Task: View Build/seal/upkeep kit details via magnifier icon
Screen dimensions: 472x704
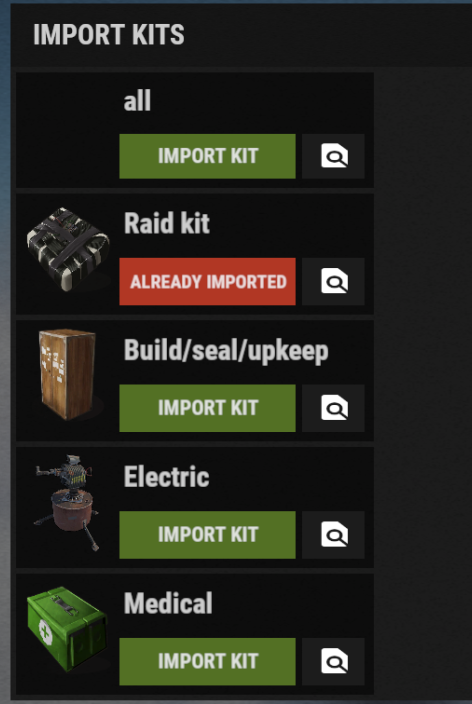Action: click(333, 408)
